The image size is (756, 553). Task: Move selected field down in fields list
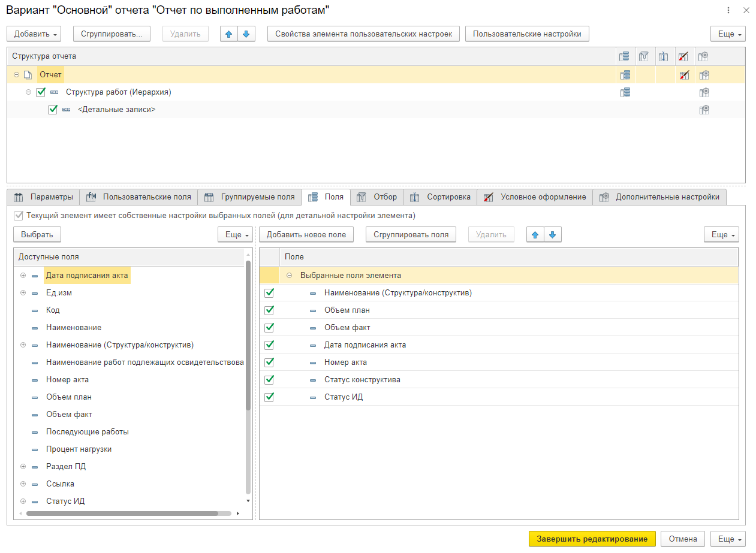(552, 235)
